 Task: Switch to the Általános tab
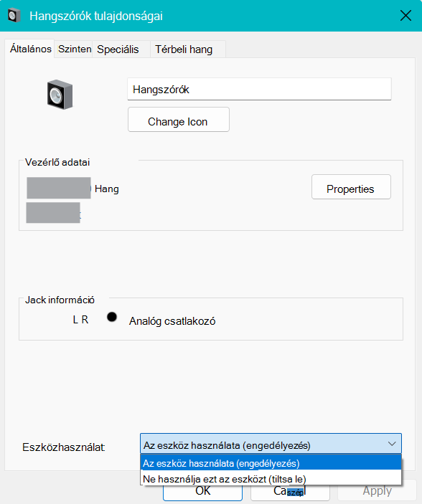pyautogui.click(x=30, y=49)
